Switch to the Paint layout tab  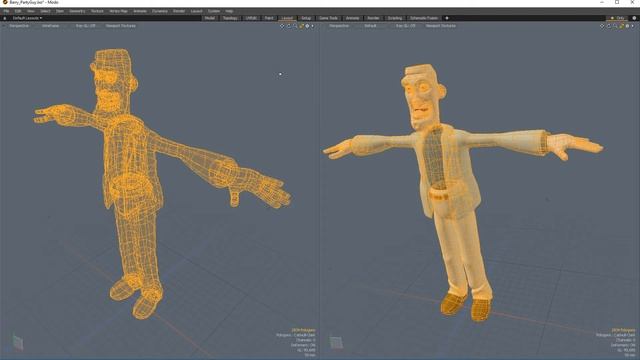click(x=269, y=18)
